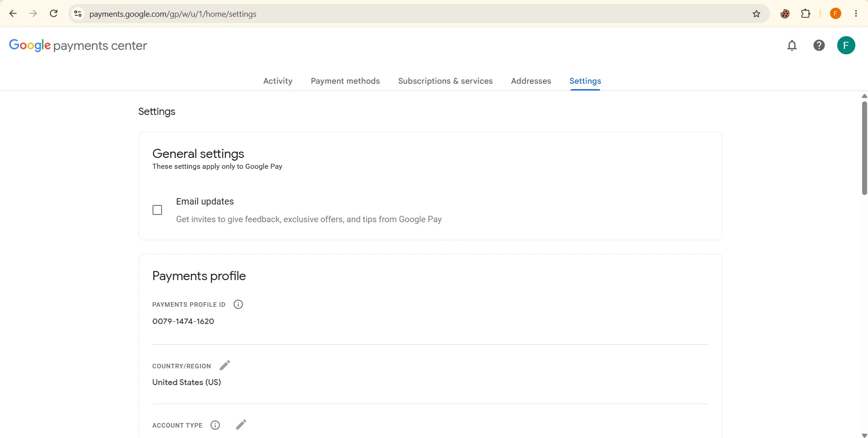The width and height of the screenshot is (868, 438).
Task: Open the green F account avatar
Action: 846,45
